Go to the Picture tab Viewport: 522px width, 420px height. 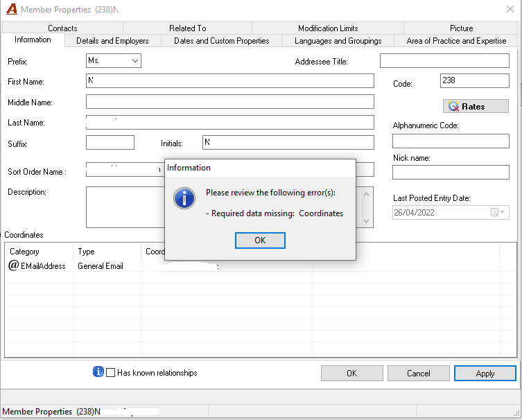(461, 28)
